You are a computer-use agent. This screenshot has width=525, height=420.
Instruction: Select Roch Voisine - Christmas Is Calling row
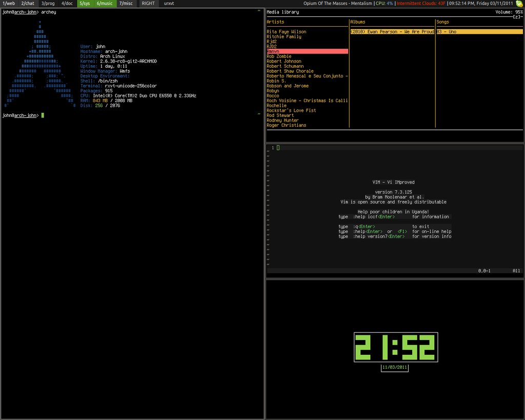(x=307, y=101)
